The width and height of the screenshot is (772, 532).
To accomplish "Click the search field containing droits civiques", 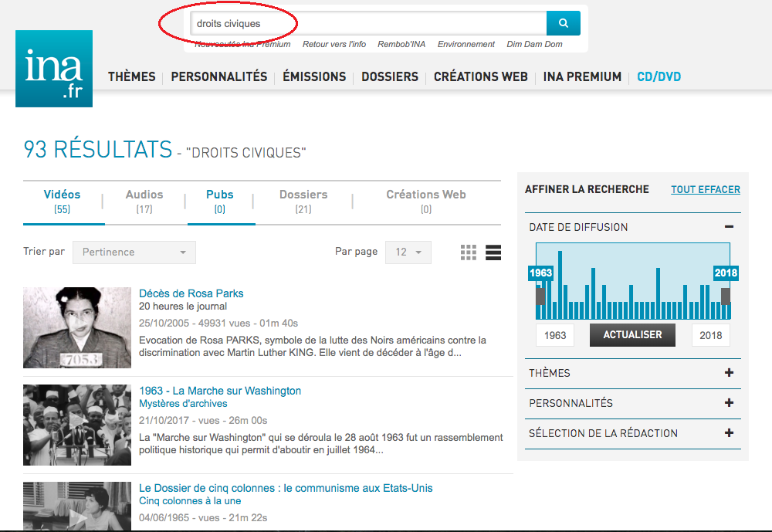I will [x=368, y=23].
